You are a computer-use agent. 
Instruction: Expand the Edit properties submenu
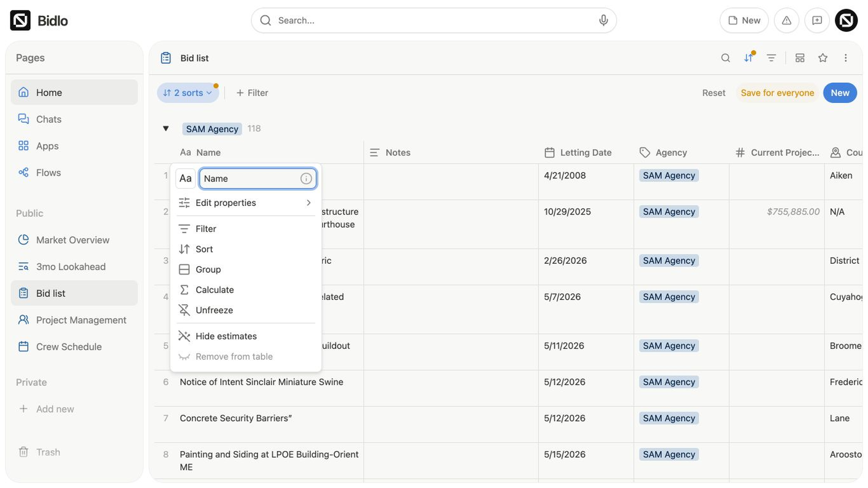tap(245, 203)
